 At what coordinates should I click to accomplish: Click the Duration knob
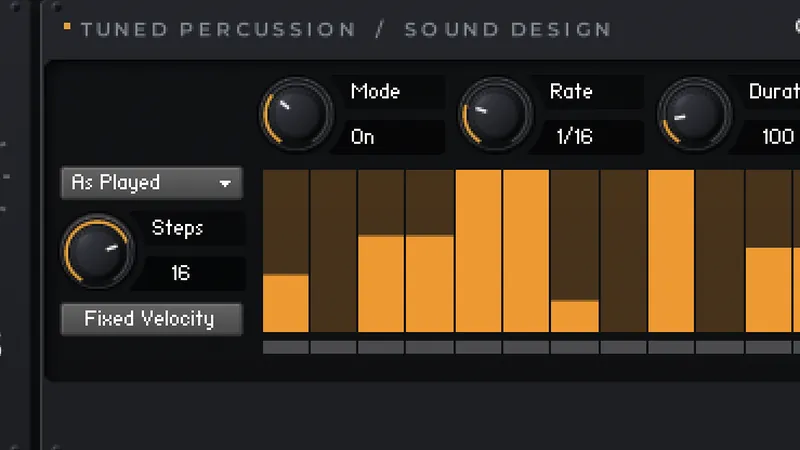tap(694, 114)
